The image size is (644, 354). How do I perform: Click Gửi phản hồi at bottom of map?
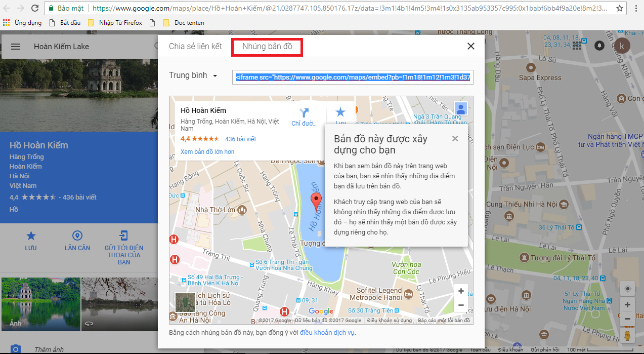coord(545,350)
